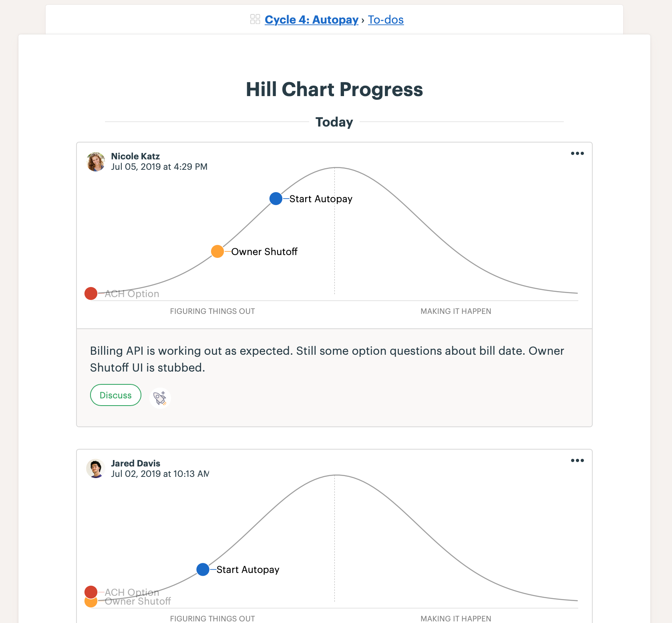Select blue Start Autopay dot in Nicole's chart
The width and height of the screenshot is (672, 623).
(276, 199)
